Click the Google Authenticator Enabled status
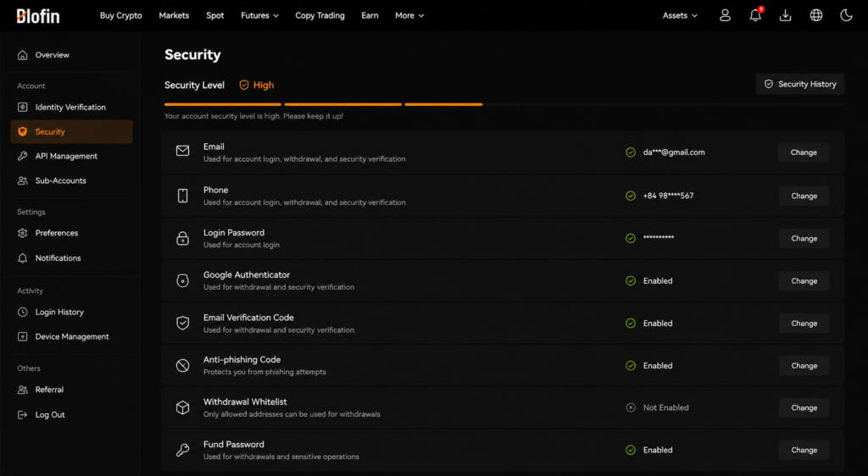This screenshot has height=476, width=868. click(x=658, y=281)
